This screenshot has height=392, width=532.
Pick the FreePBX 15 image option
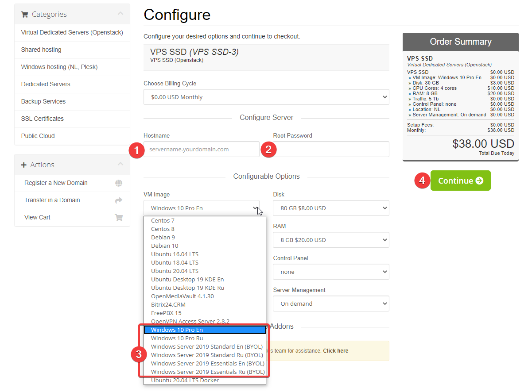click(166, 313)
